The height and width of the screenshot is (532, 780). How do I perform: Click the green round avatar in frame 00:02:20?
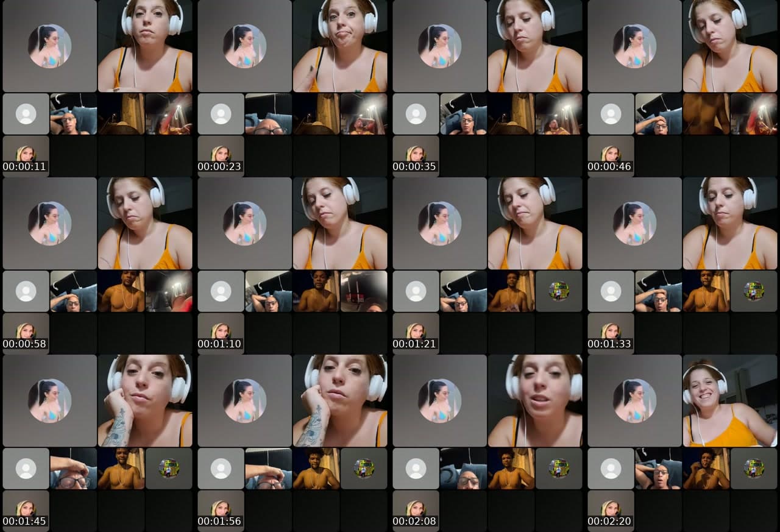coord(754,469)
